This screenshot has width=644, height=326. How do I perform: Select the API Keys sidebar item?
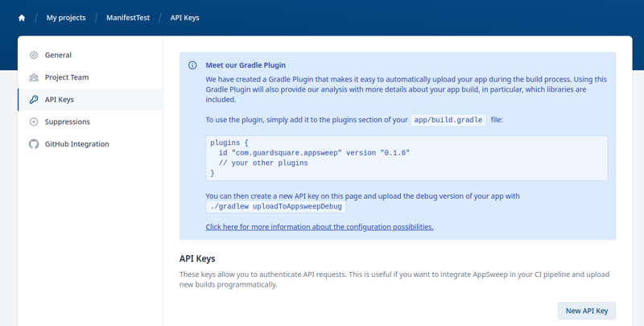click(90, 99)
